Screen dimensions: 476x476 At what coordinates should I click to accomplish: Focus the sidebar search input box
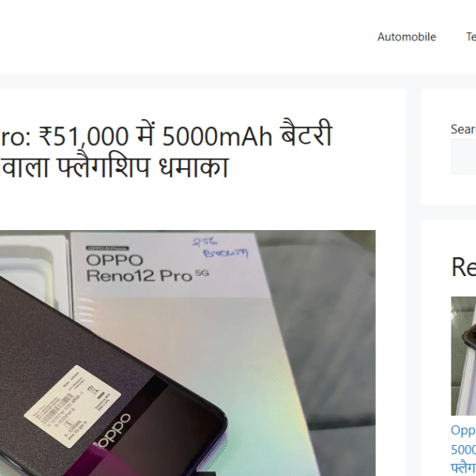pos(463,156)
